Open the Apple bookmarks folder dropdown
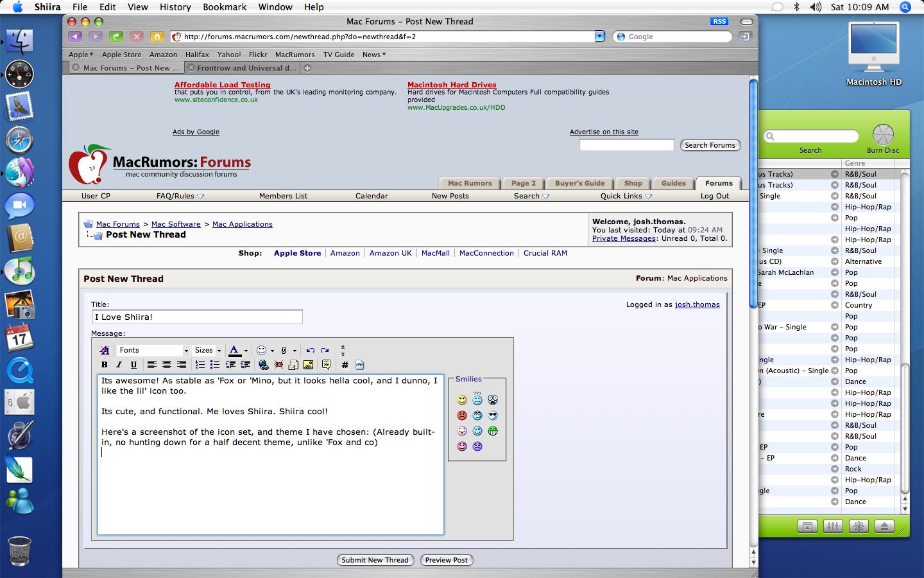 81,55
